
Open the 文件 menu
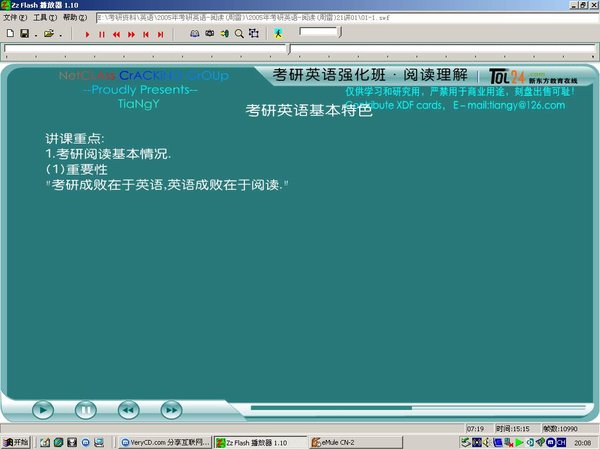click(x=15, y=18)
